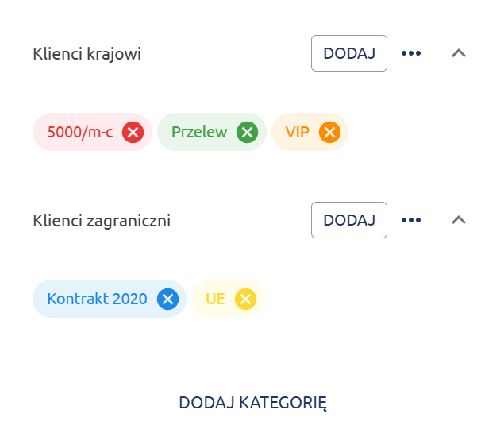Viewport: 504px width, 433px height.
Task: Open more options for Klienci krajowi
Action: click(x=410, y=53)
